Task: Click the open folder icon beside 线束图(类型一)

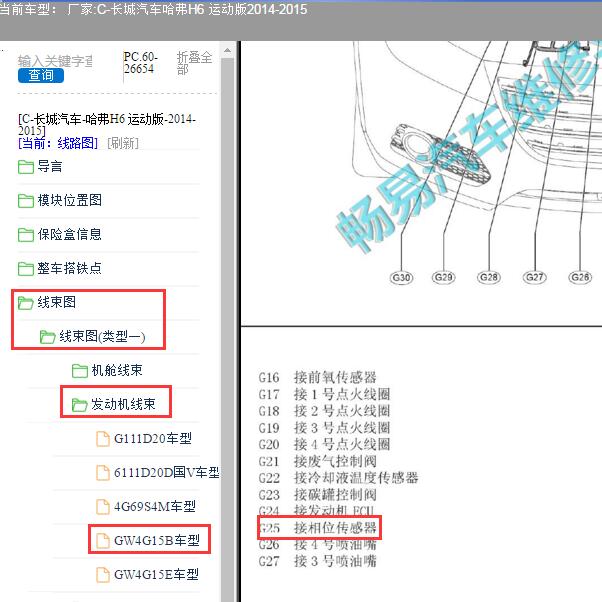Action: [48, 337]
